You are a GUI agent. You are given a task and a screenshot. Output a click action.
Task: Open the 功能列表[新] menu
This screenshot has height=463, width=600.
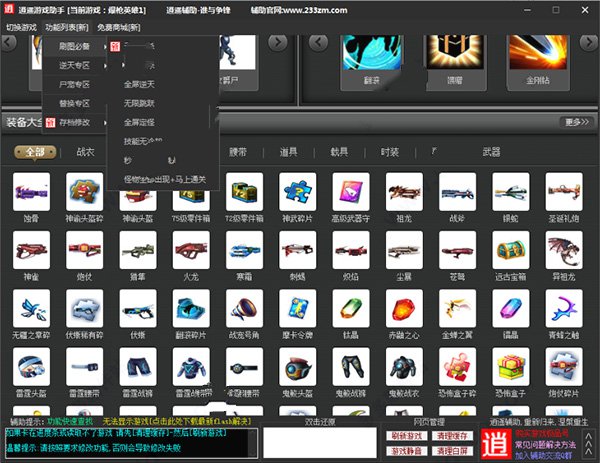pyautogui.click(x=67, y=28)
